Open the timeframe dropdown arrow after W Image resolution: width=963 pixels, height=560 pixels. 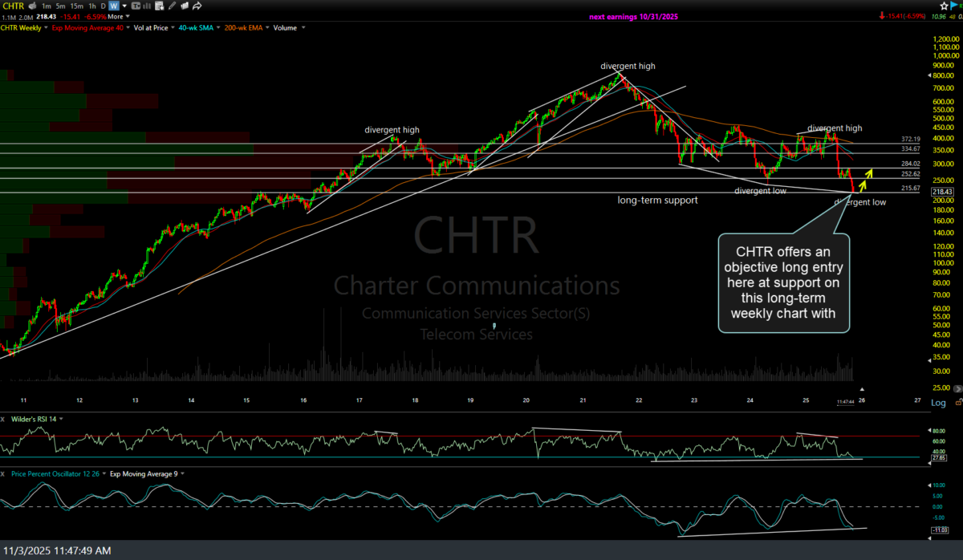pos(124,6)
